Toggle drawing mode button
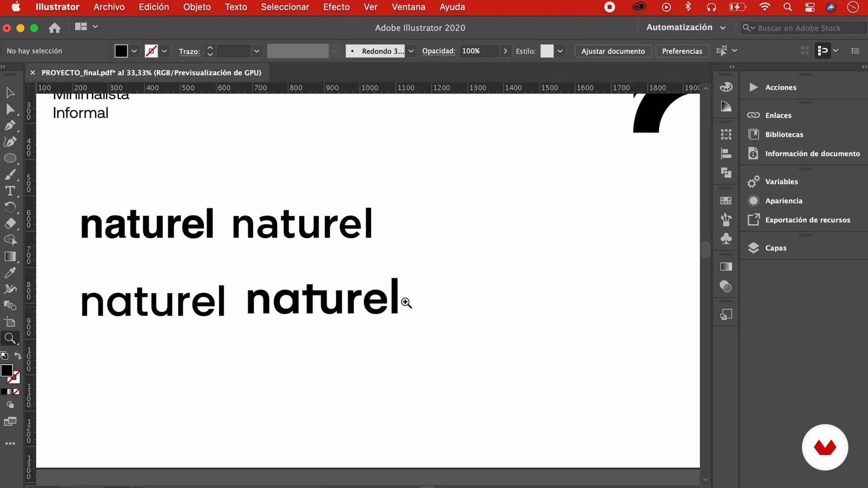Screen dimensions: 868x488 pyautogui.click(x=10, y=405)
